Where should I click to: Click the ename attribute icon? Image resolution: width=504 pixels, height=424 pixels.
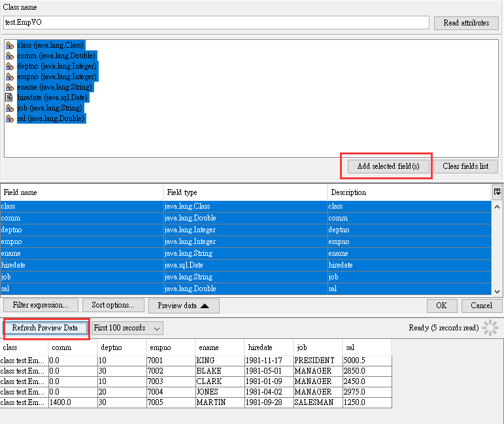(x=9, y=87)
